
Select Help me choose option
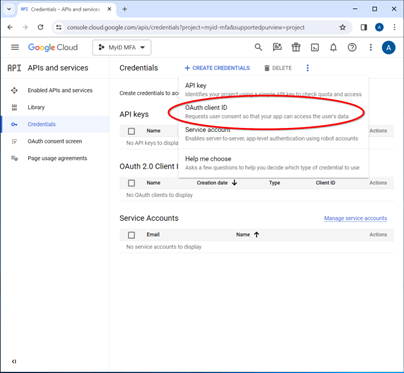(273, 163)
